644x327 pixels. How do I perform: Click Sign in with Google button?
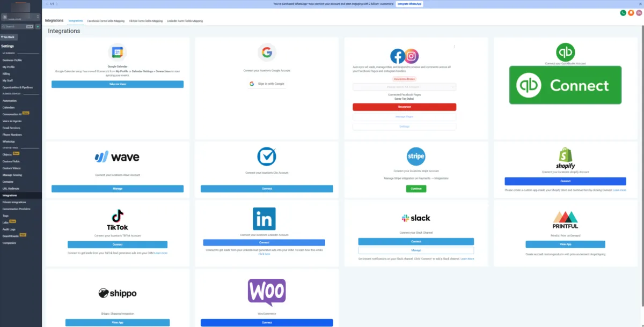[x=267, y=84]
